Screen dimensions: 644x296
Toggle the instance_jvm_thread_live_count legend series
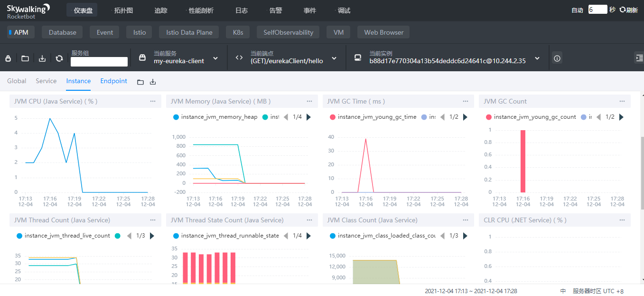coord(63,236)
